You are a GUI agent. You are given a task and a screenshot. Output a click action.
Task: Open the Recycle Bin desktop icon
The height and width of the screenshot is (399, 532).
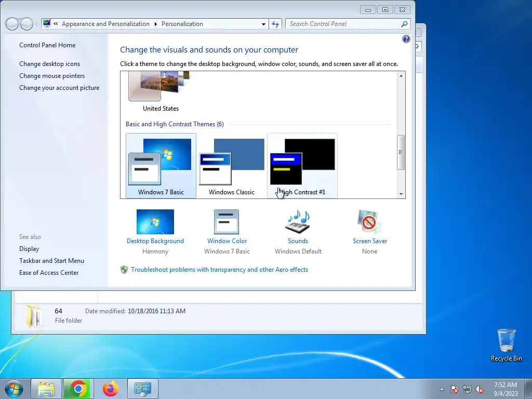(x=506, y=345)
